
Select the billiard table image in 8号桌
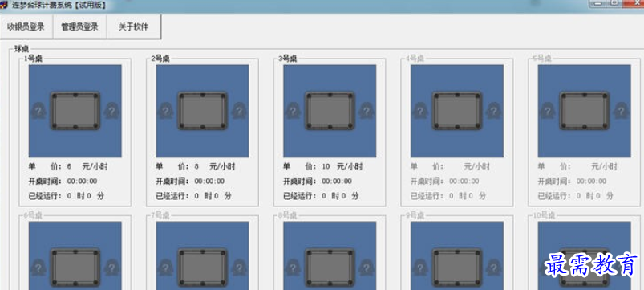point(330,268)
